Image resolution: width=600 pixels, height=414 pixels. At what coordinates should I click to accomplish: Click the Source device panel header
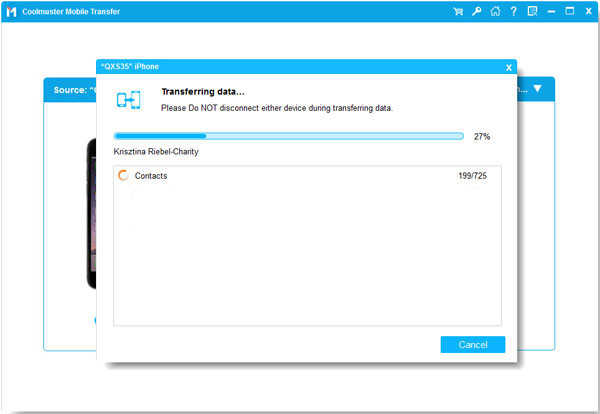(70, 89)
